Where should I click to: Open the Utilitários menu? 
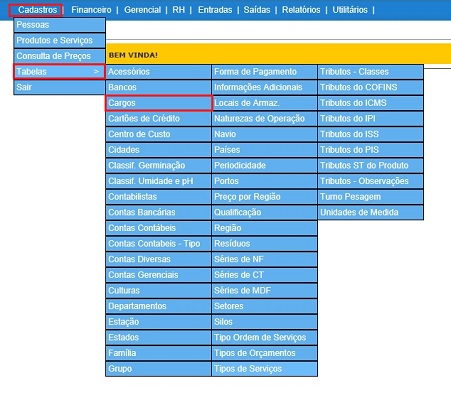point(350,10)
